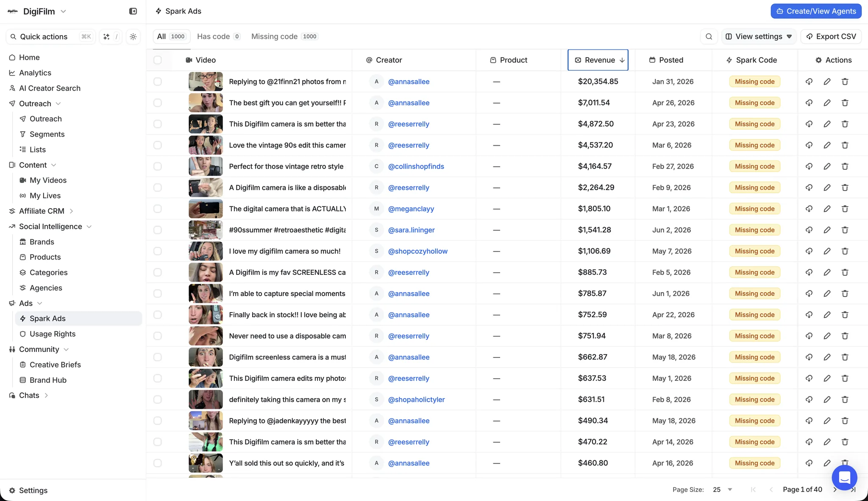
Task: Expand the Chats sidebar group
Action: [x=46, y=396]
